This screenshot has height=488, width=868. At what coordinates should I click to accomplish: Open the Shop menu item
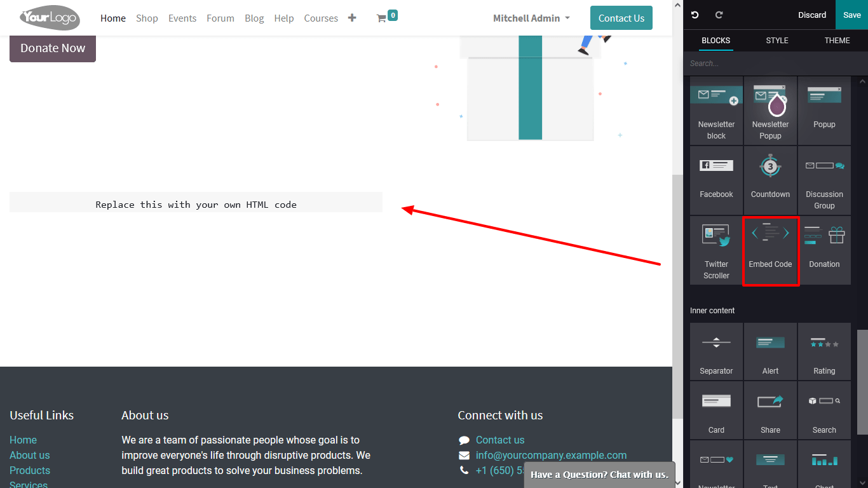147,18
